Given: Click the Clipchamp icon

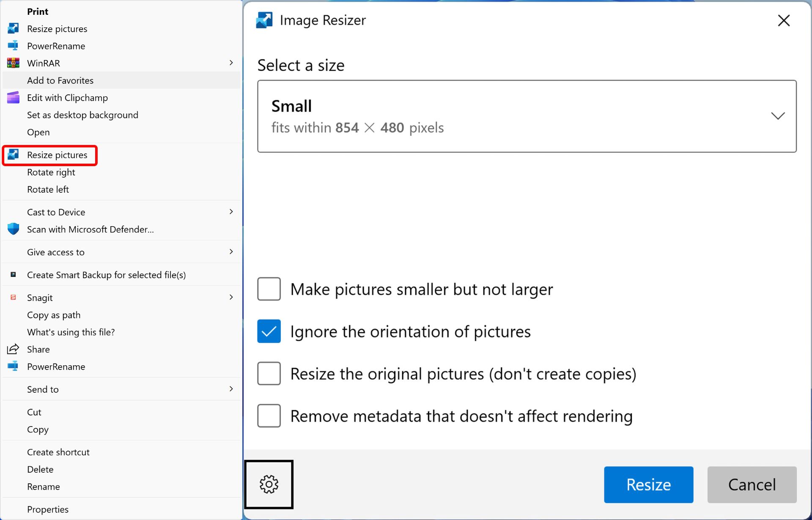Looking at the screenshot, I should 13,98.
